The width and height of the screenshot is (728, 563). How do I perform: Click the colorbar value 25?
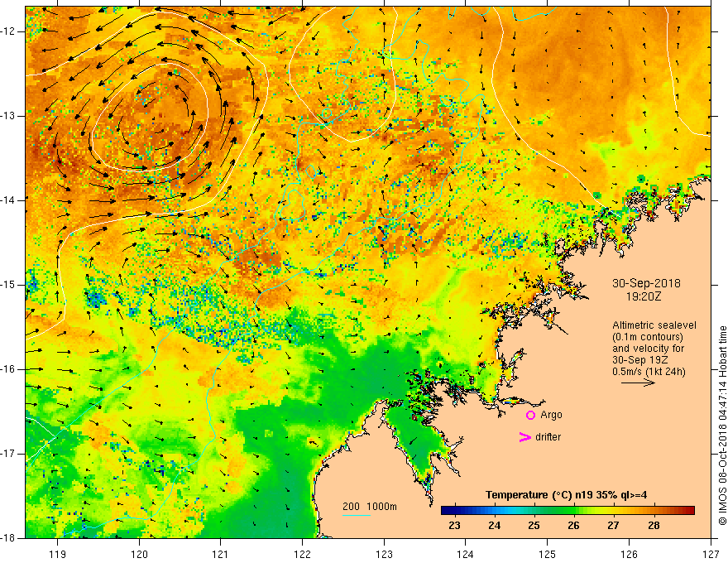[534, 526]
